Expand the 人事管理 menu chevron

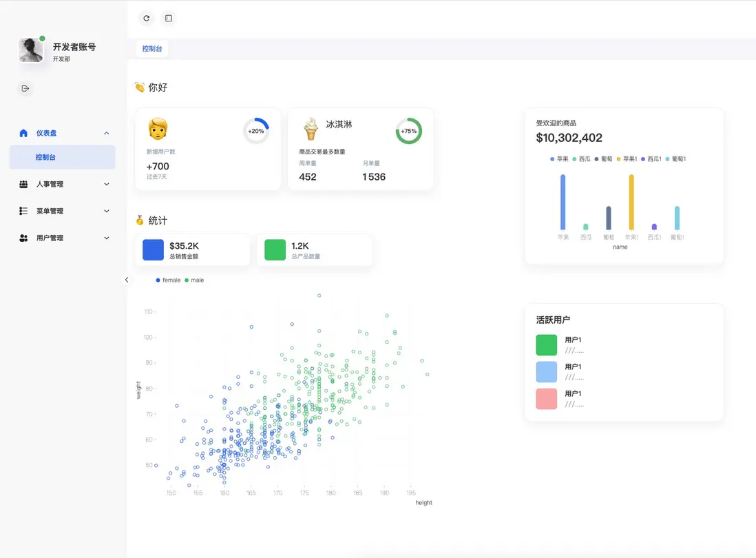click(107, 184)
